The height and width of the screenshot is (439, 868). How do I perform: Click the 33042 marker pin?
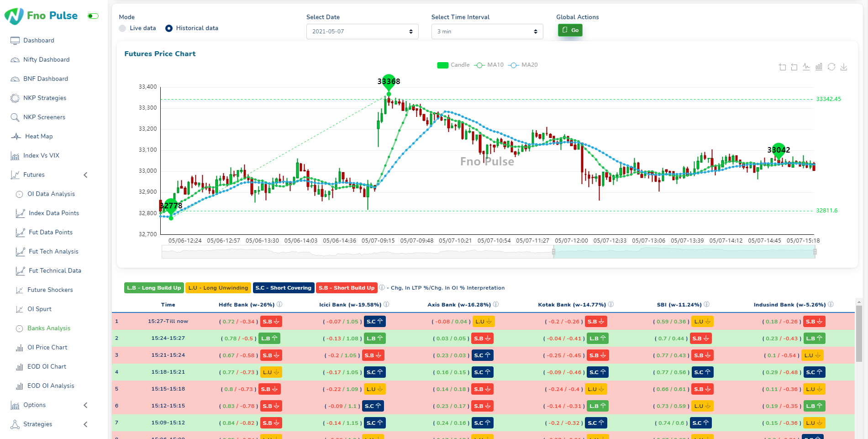(779, 150)
